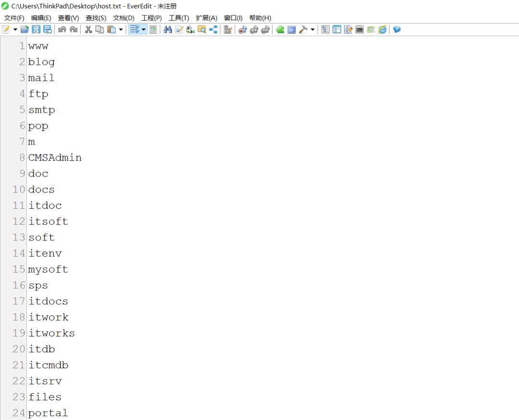Click the 'docs' text on line 10

click(41, 190)
